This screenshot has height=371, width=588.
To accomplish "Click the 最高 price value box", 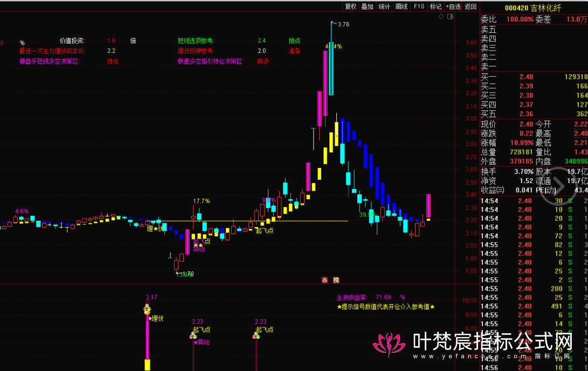I will (x=581, y=134).
